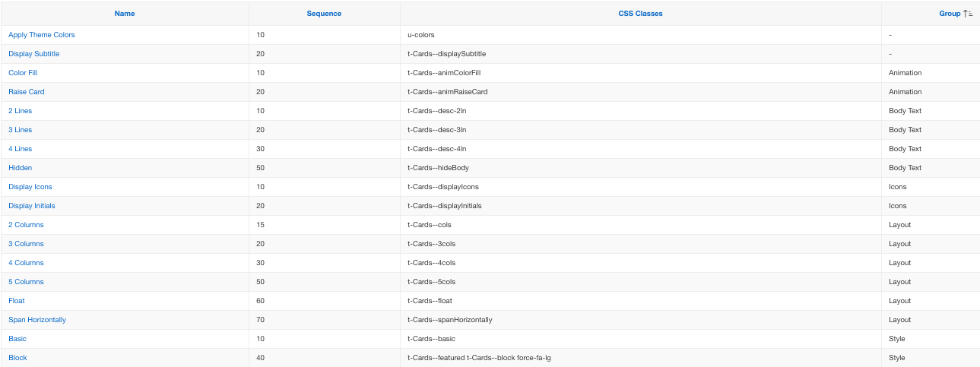
Task: Click the sort ascending icon beside Group
Action: [969, 14]
